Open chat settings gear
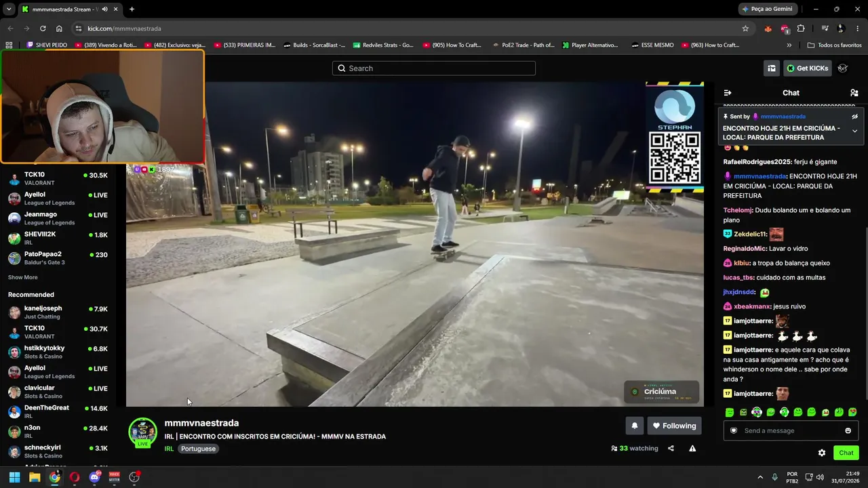Viewport: 868px width, 488px height. point(822,453)
